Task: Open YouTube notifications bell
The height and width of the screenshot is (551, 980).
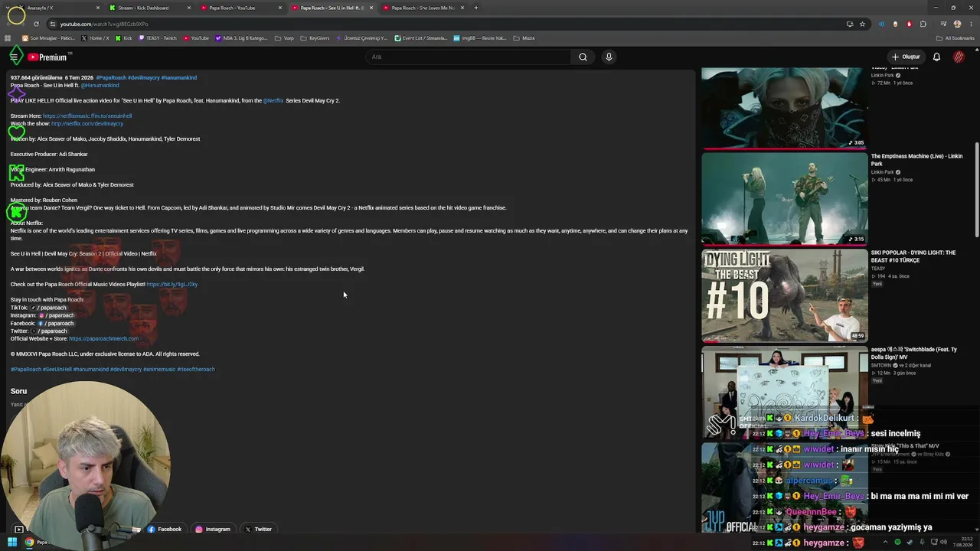Action: 936,57
